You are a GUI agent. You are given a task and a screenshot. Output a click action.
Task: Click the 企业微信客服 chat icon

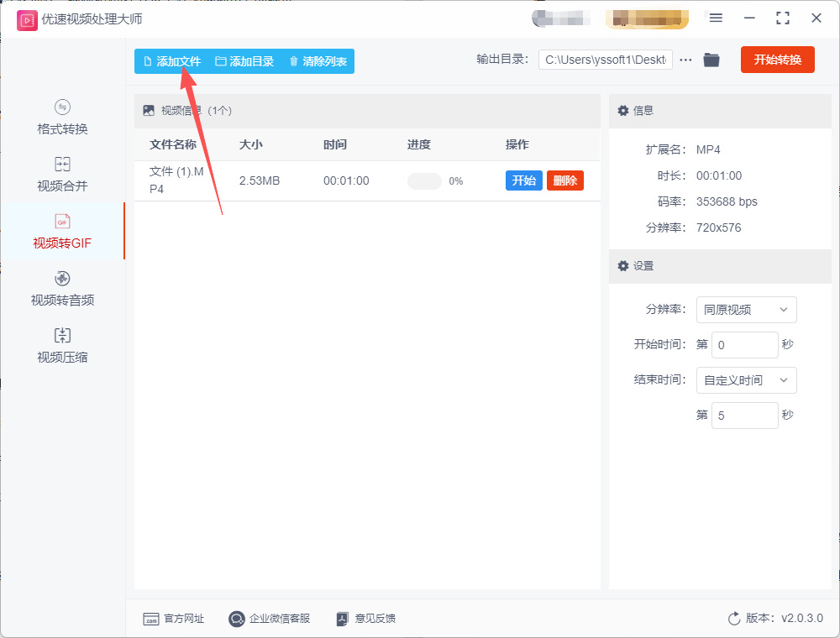coord(236,619)
